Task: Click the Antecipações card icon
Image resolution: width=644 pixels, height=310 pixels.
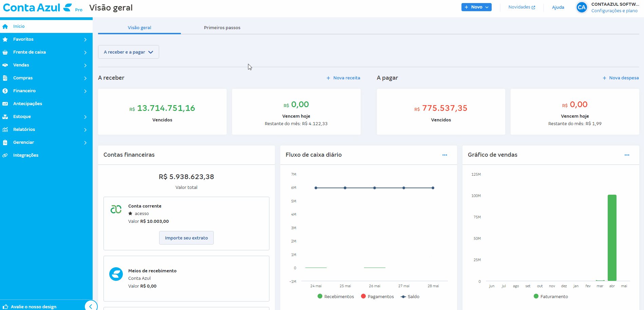Action: pyautogui.click(x=5, y=104)
